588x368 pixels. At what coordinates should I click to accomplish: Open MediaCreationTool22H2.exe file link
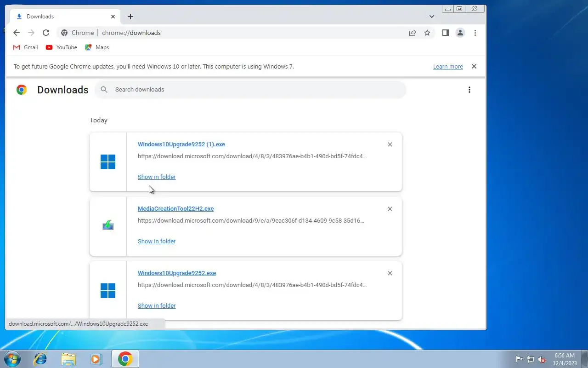[x=176, y=209]
